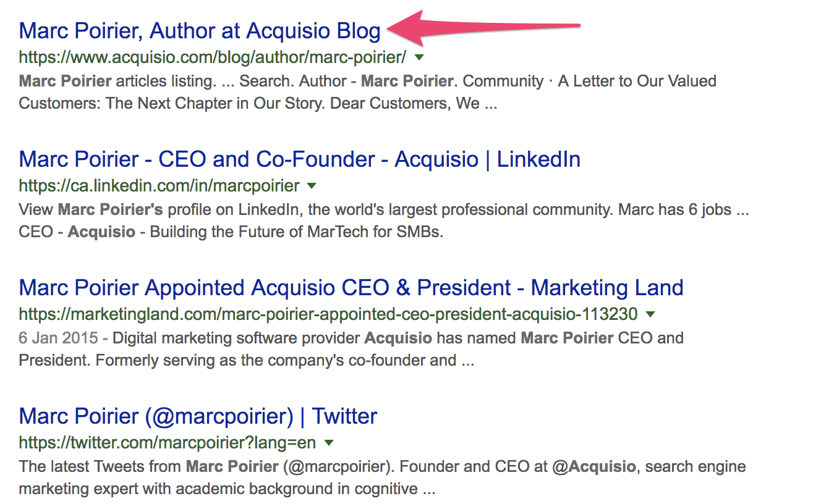Image resolution: width=821 pixels, height=504 pixels.
Task: Open the Marc Poirier (@marcpoirier) Twitter result
Action: click(198, 416)
